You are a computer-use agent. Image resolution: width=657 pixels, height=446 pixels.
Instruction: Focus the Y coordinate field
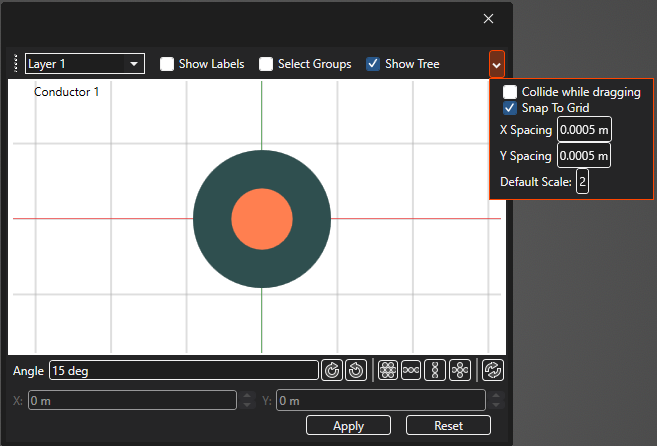point(380,400)
